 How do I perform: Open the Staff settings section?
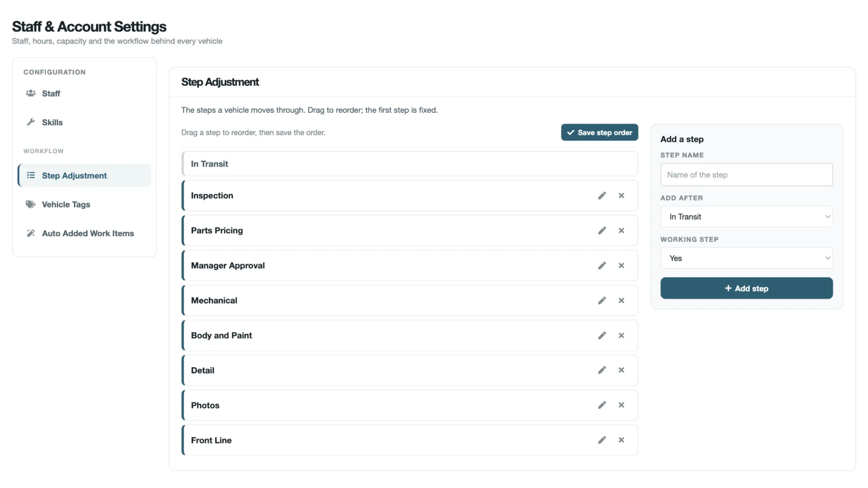(x=84, y=94)
